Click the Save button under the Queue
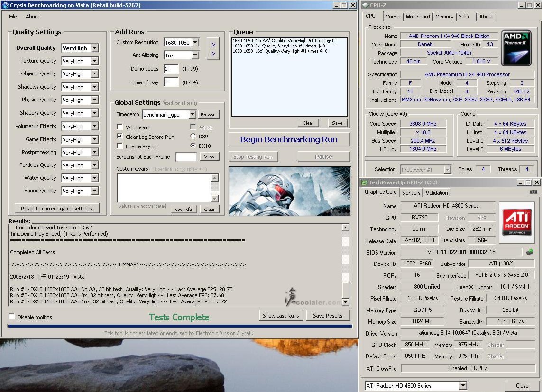 pyautogui.click(x=337, y=123)
